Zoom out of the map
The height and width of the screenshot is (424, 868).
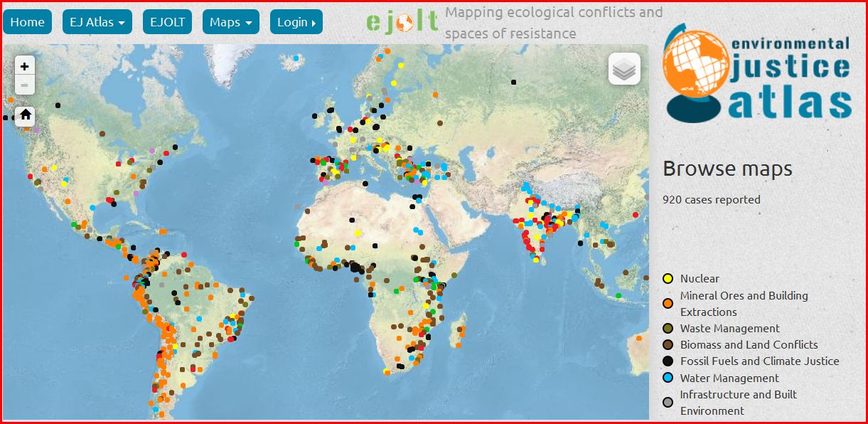(x=24, y=85)
